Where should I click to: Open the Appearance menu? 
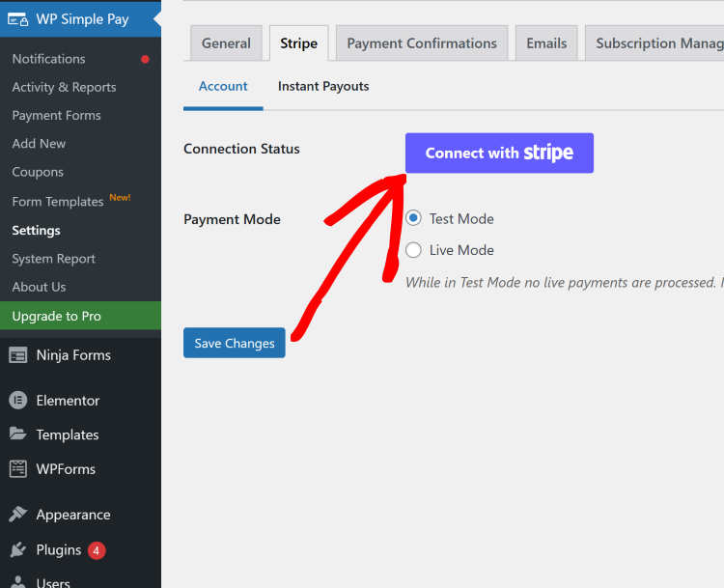(x=81, y=515)
